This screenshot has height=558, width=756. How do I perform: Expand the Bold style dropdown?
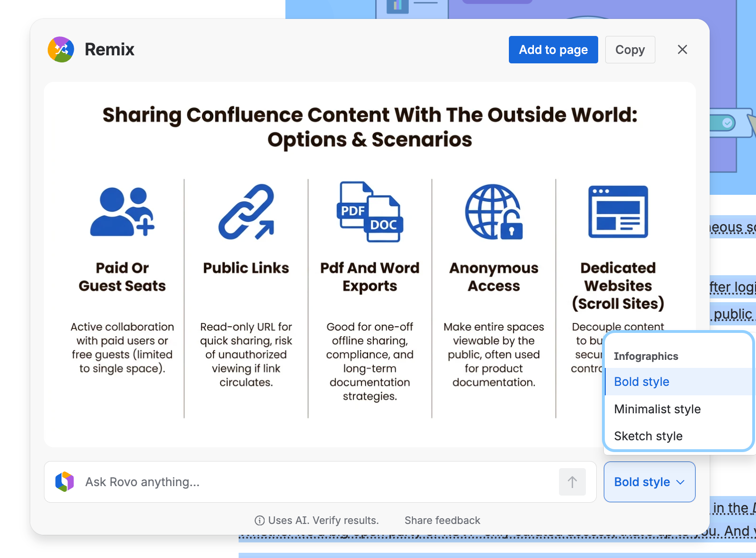[x=650, y=482]
